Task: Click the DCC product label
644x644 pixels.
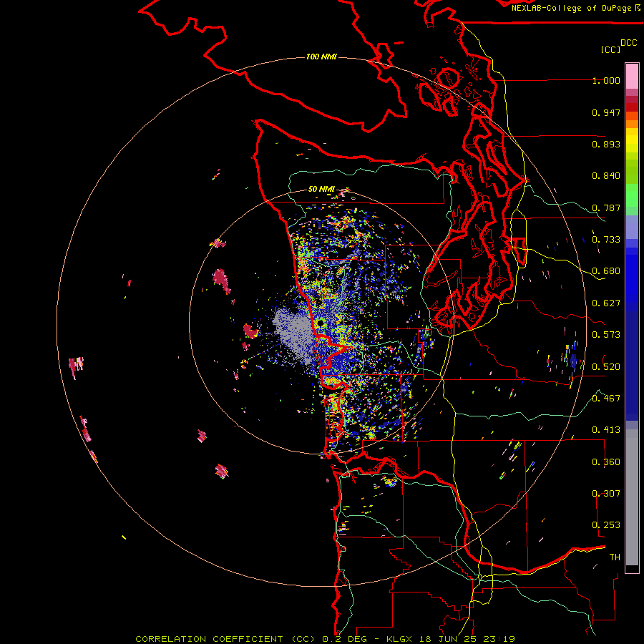Action: (629, 43)
